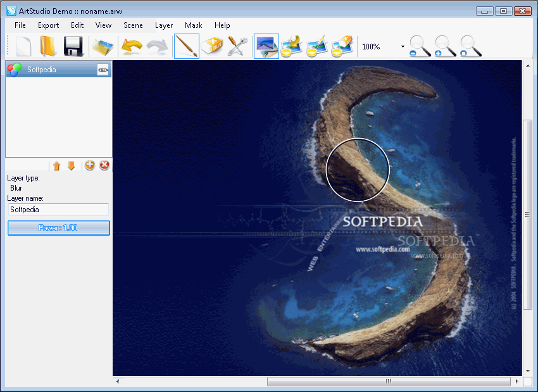Open the zoom percentage dropdown arrow
The width and height of the screenshot is (538, 392).
pyautogui.click(x=403, y=46)
